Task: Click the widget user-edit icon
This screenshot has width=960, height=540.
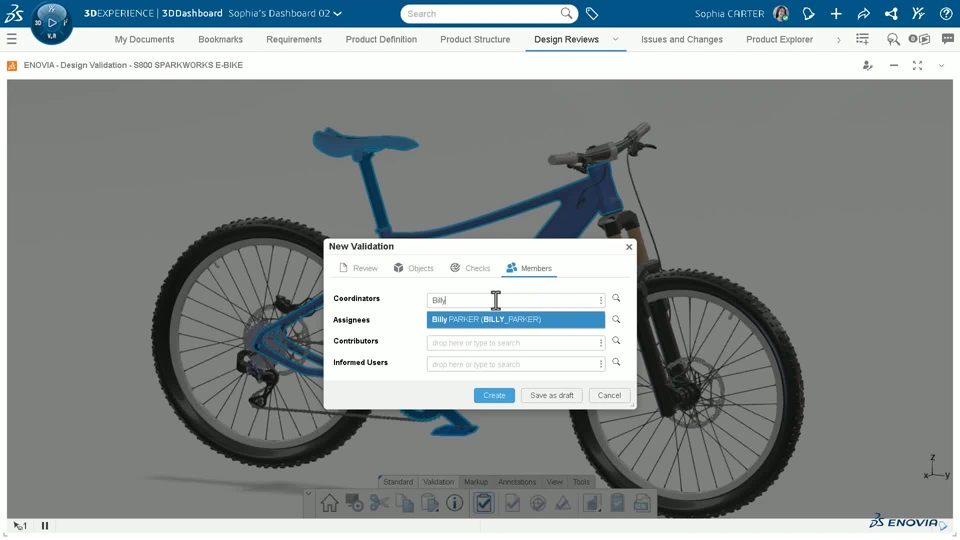Action: click(868, 66)
